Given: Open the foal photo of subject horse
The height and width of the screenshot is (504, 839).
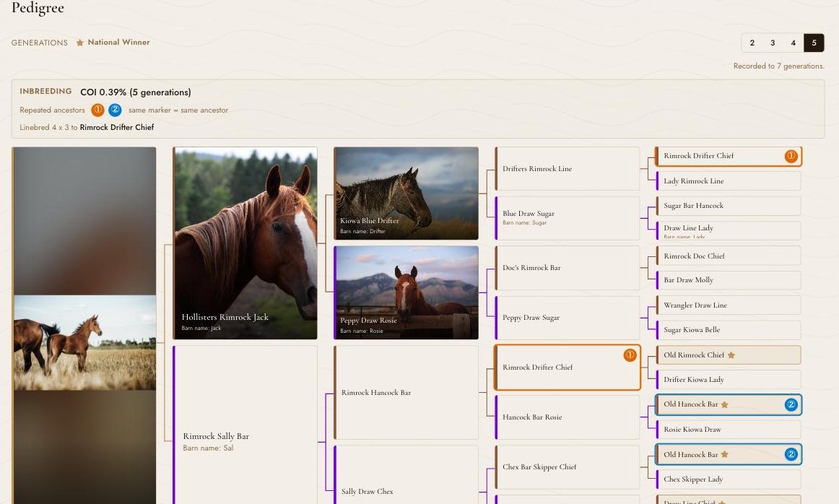Looking at the screenshot, I should (x=85, y=343).
